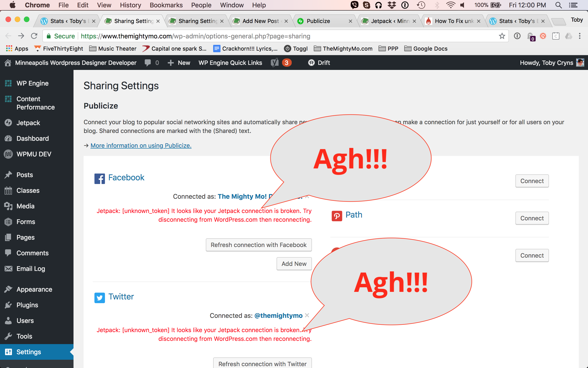
Task: Open the Google Docs bookmarks folder
Action: pos(426,49)
